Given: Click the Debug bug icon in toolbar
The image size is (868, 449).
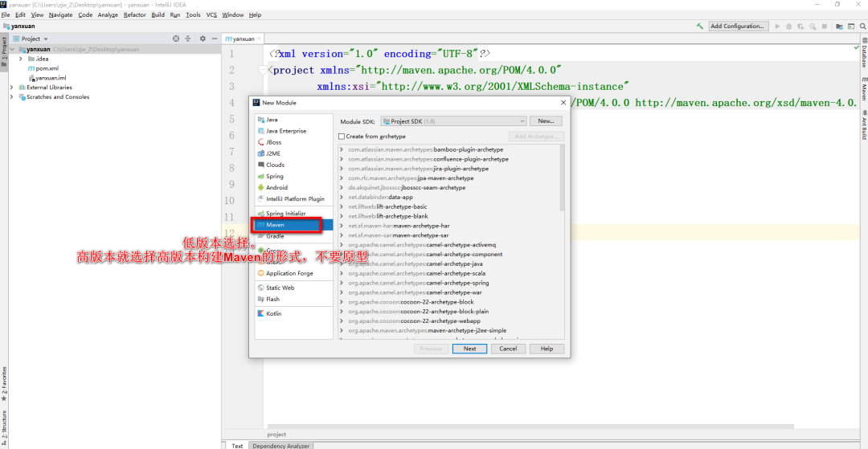Looking at the screenshot, I should tap(789, 26).
